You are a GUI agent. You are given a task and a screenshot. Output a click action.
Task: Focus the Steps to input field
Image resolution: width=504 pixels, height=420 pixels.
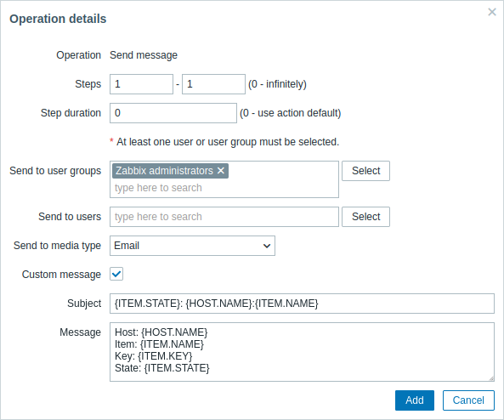pos(213,84)
